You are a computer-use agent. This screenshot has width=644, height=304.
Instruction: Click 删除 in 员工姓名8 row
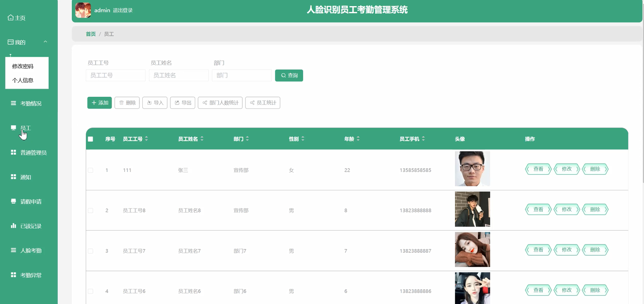pyautogui.click(x=595, y=210)
